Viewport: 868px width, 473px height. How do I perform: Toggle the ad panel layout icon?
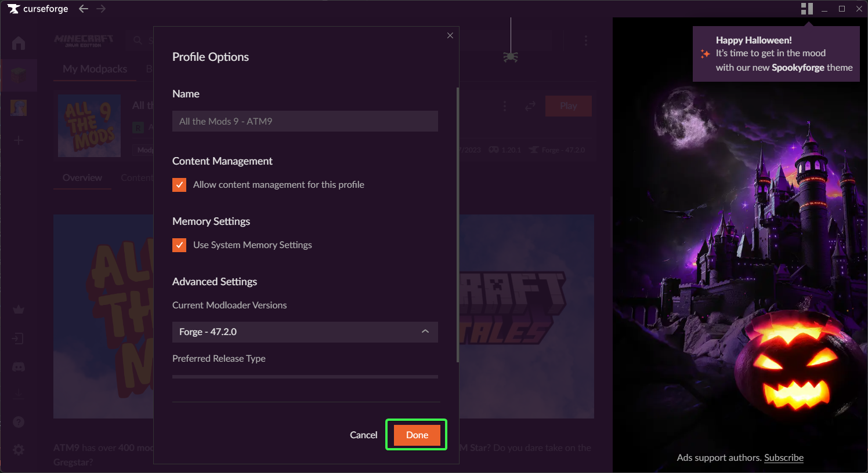coord(807,9)
